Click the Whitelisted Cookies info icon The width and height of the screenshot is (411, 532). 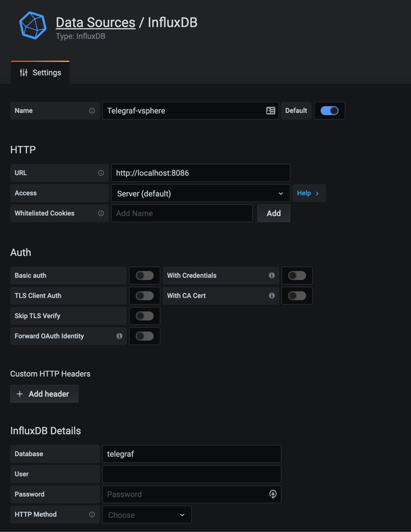pyautogui.click(x=101, y=213)
